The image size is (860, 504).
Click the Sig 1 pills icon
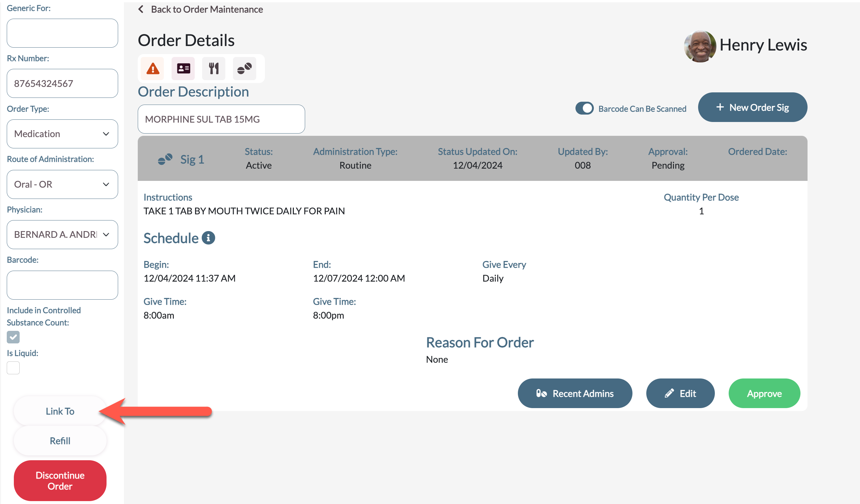[165, 159]
